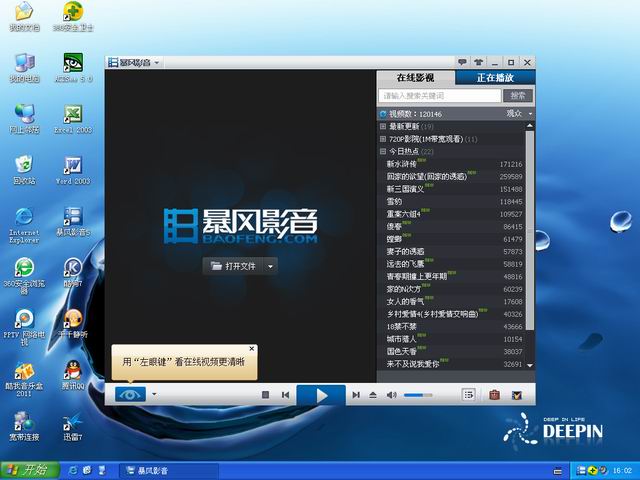Select the 360安全浏览器 desktop icon

point(24,276)
